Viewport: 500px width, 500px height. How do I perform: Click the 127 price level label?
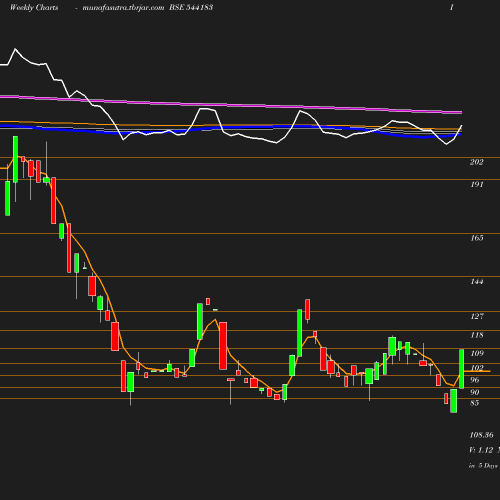pyautogui.click(x=477, y=316)
